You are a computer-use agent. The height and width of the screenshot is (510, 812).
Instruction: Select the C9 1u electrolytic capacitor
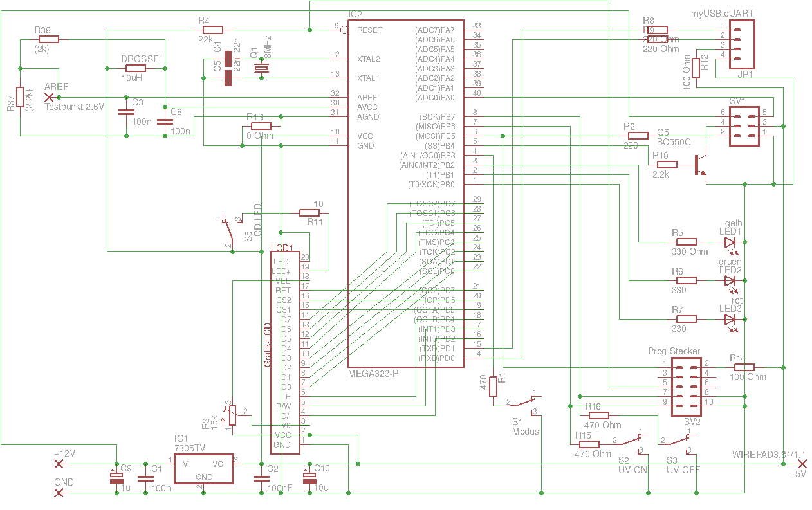point(116,478)
